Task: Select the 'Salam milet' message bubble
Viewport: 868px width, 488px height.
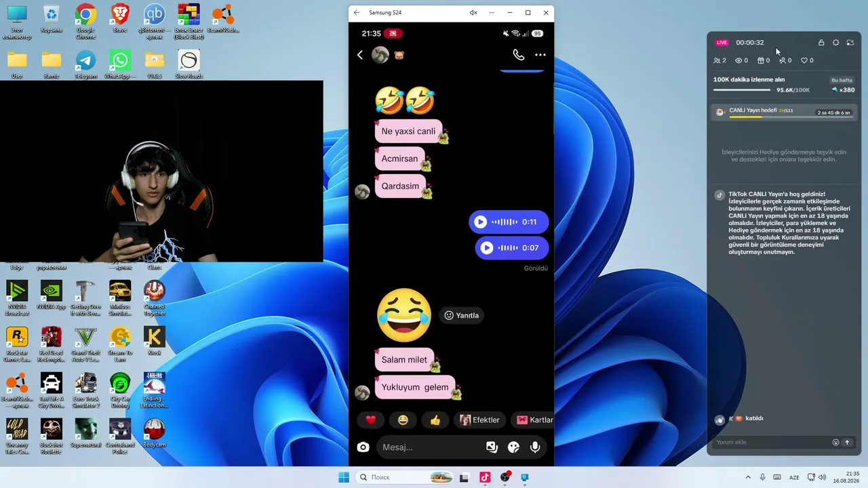Action: click(404, 360)
